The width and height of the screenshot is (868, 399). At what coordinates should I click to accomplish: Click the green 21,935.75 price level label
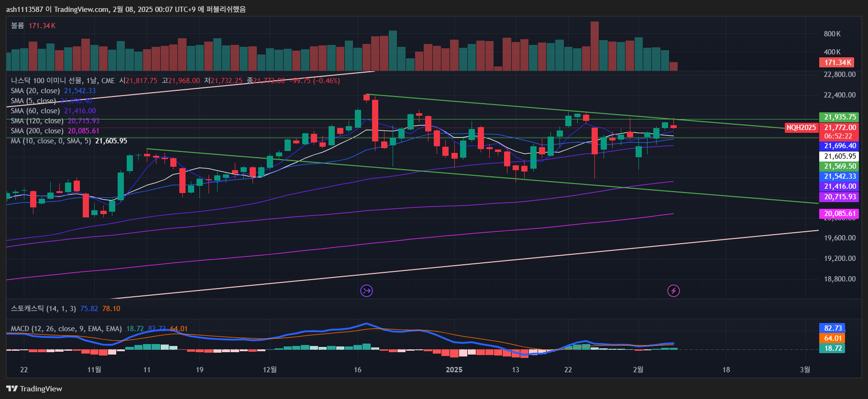[x=839, y=117]
